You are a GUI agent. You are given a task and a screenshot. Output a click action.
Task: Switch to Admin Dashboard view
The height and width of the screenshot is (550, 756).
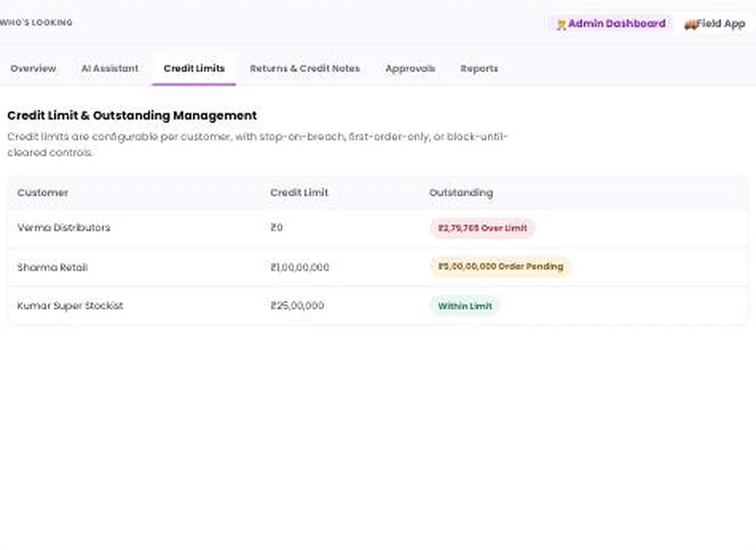(x=611, y=23)
